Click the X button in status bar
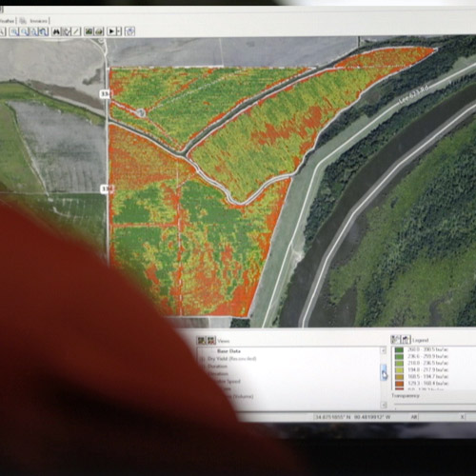 [x=463, y=417]
